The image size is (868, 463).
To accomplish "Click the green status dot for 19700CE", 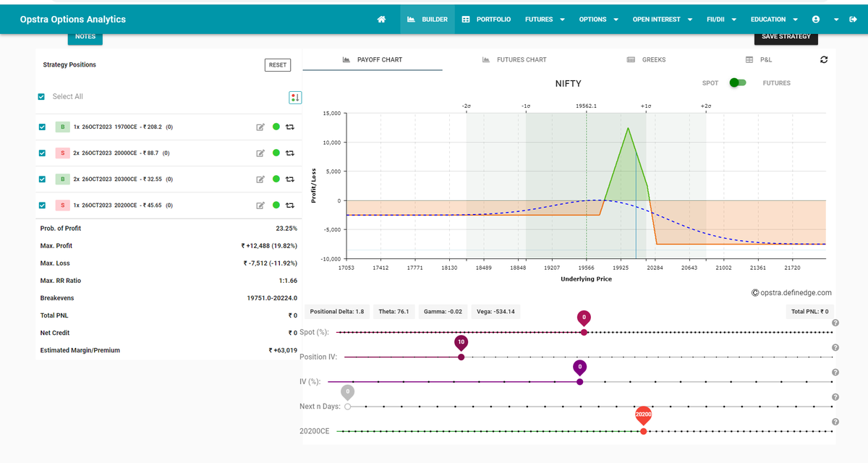I will 276,127.
